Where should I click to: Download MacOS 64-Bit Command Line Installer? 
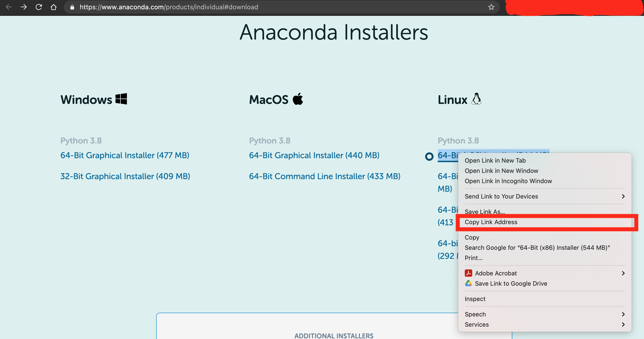tap(324, 176)
